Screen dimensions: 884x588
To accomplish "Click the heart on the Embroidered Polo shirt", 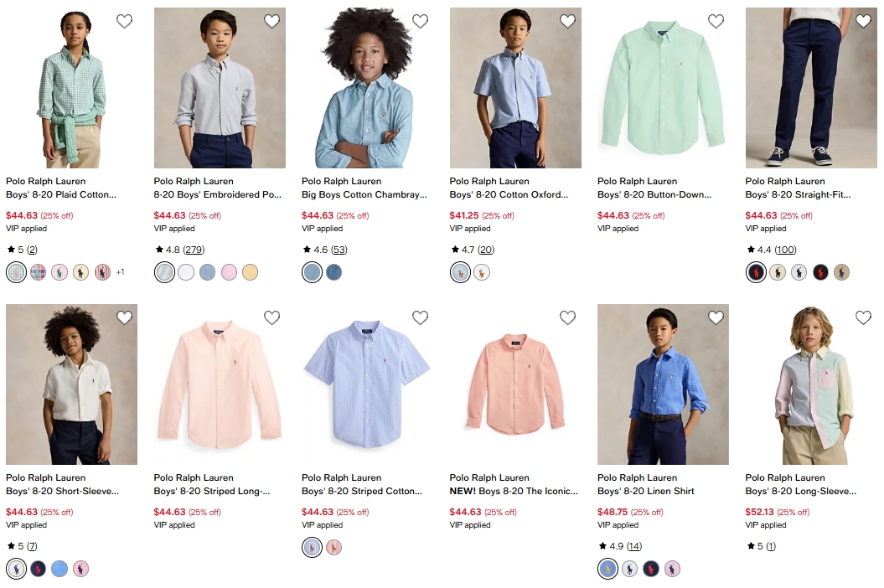I will [272, 22].
